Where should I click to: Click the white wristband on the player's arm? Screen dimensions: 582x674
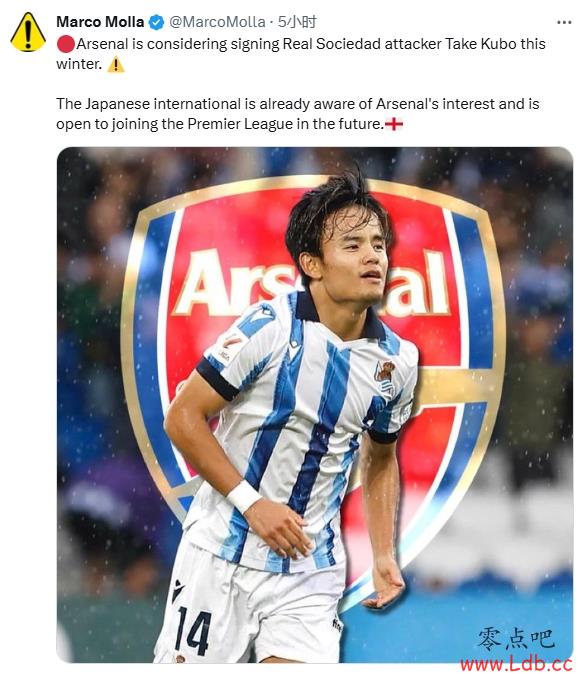[x=244, y=496]
